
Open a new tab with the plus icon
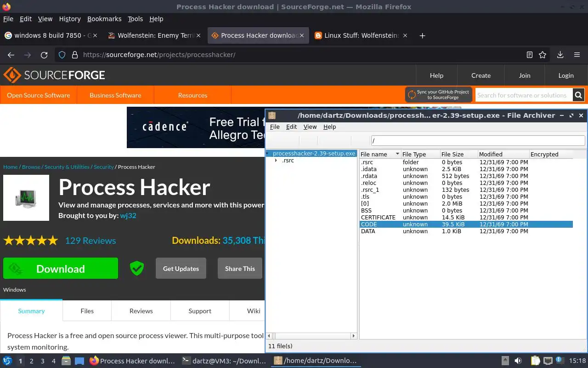[x=422, y=35]
